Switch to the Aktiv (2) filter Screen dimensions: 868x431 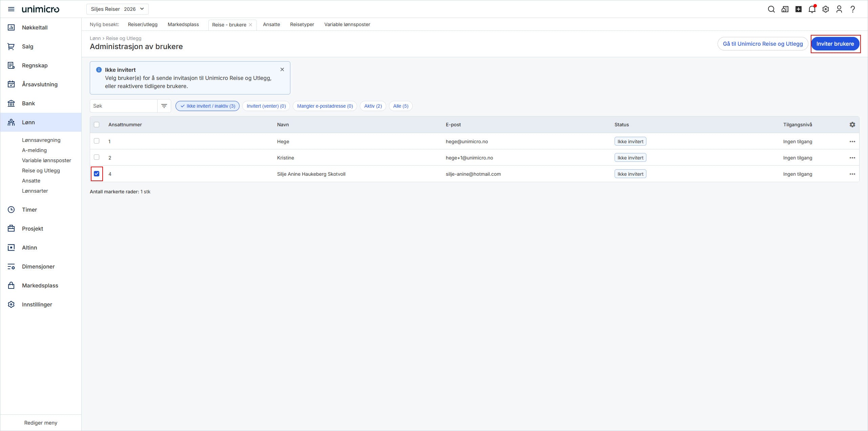(x=373, y=106)
